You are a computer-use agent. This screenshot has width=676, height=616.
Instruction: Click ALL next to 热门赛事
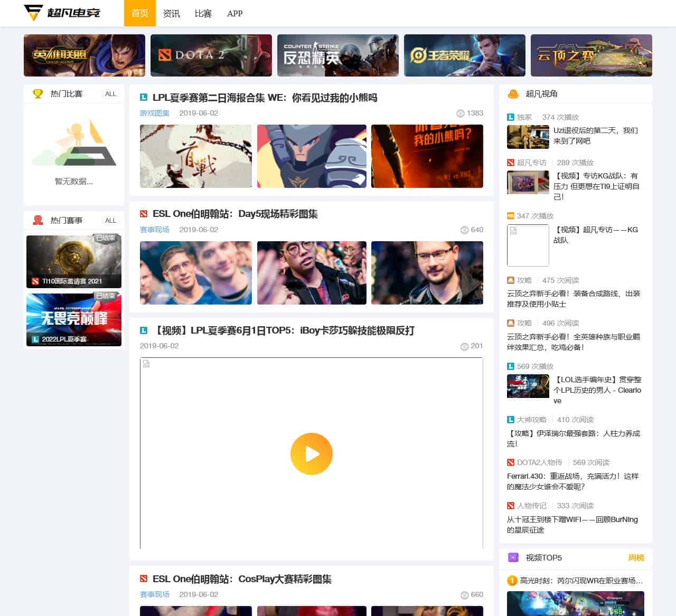click(x=110, y=221)
